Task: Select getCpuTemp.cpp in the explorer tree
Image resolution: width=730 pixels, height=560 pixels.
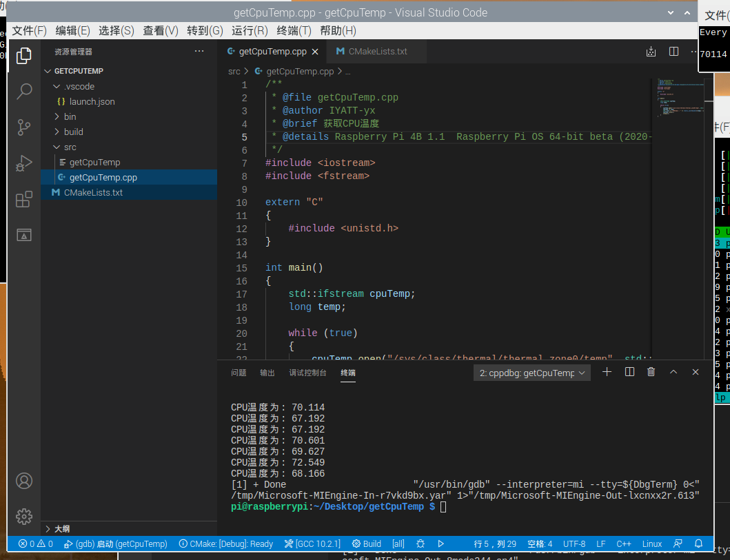Action: point(129,177)
